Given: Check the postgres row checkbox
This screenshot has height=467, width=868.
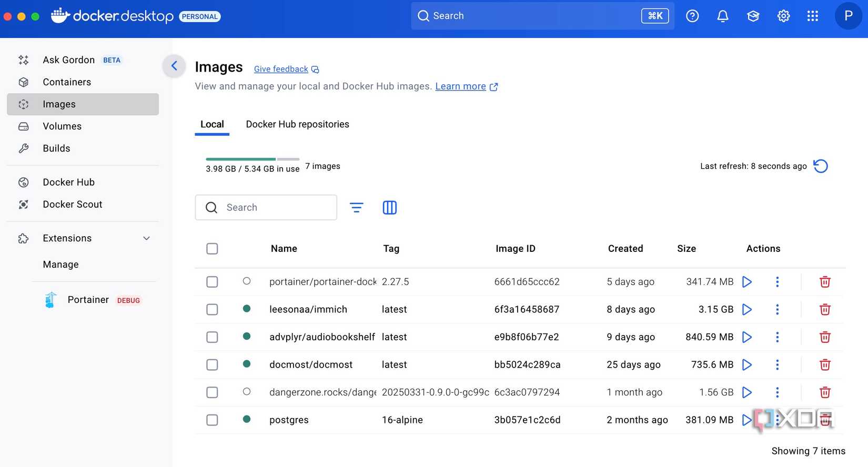Looking at the screenshot, I should click(212, 420).
